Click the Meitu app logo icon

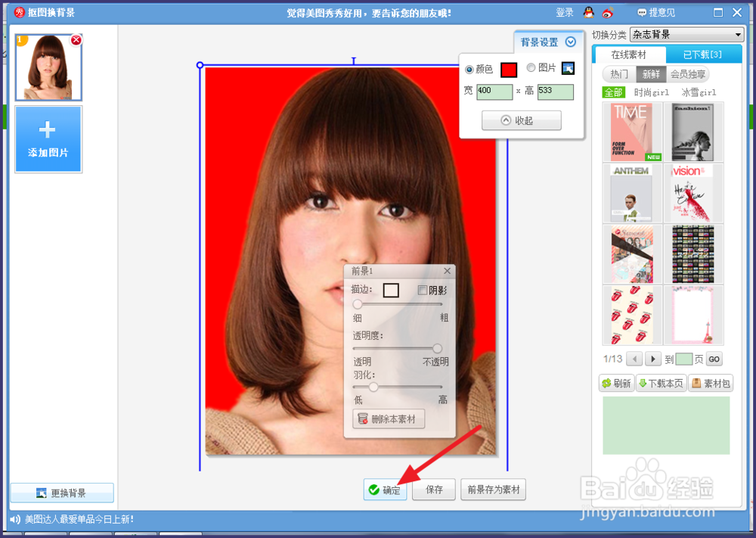pos(20,12)
